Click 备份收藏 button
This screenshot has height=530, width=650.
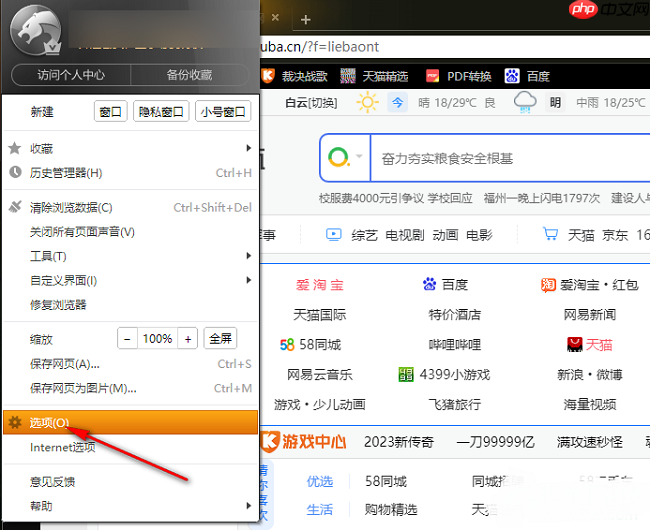click(x=190, y=75)
